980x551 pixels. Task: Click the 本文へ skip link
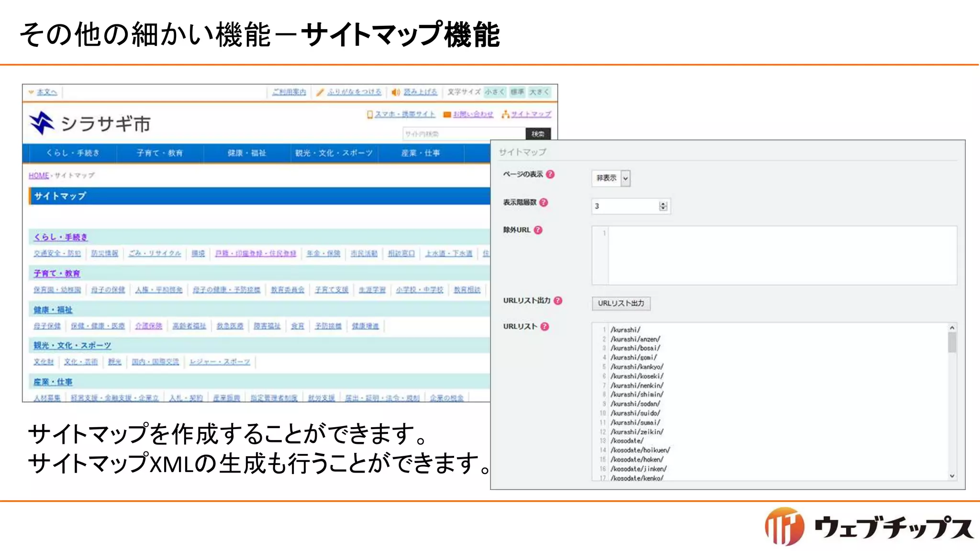coord(47,92)
